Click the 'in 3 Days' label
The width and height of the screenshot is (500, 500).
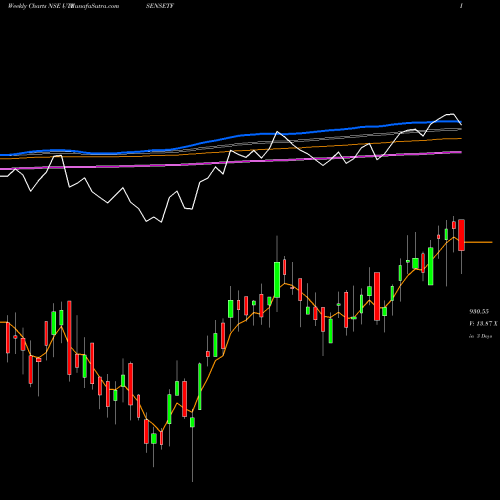click(481, 336)
